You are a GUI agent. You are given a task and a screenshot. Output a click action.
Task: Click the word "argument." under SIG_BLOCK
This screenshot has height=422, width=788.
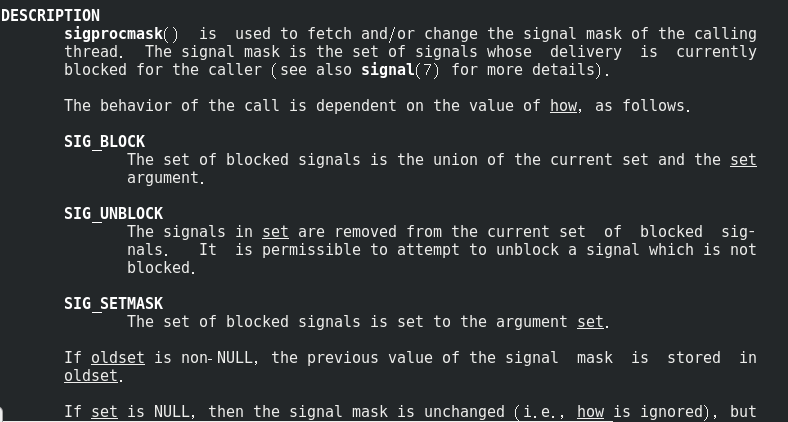point(165,177)
